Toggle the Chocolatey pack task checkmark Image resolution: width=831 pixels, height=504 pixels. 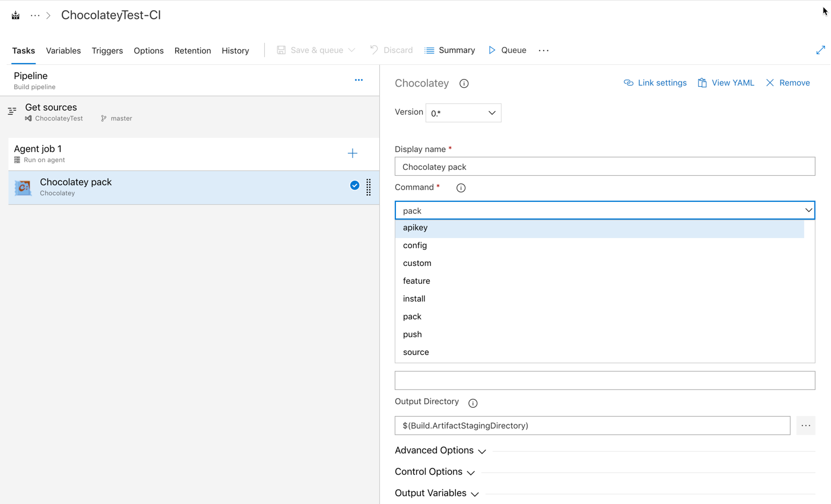tap(354, 185)
